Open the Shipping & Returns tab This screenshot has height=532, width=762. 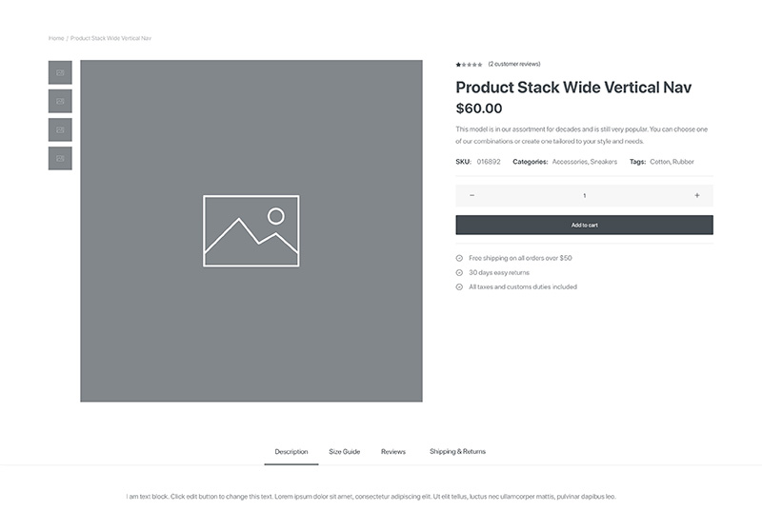(x=458, y=451)
